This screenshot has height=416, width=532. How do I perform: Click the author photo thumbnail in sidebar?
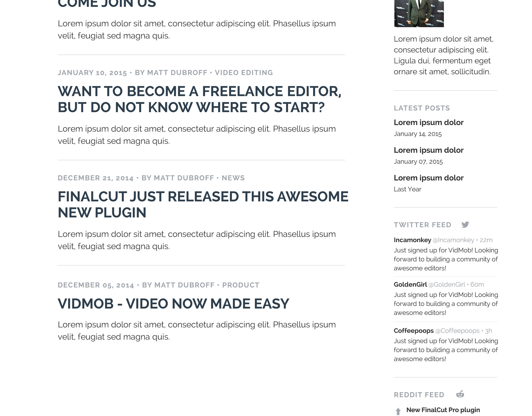pyautogui.click(x=419, y=13)
